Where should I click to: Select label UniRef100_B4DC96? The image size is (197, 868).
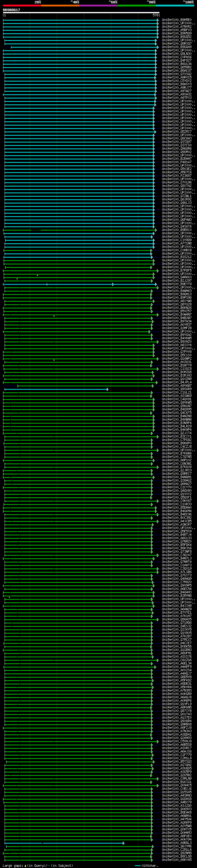tap(176, 515)
